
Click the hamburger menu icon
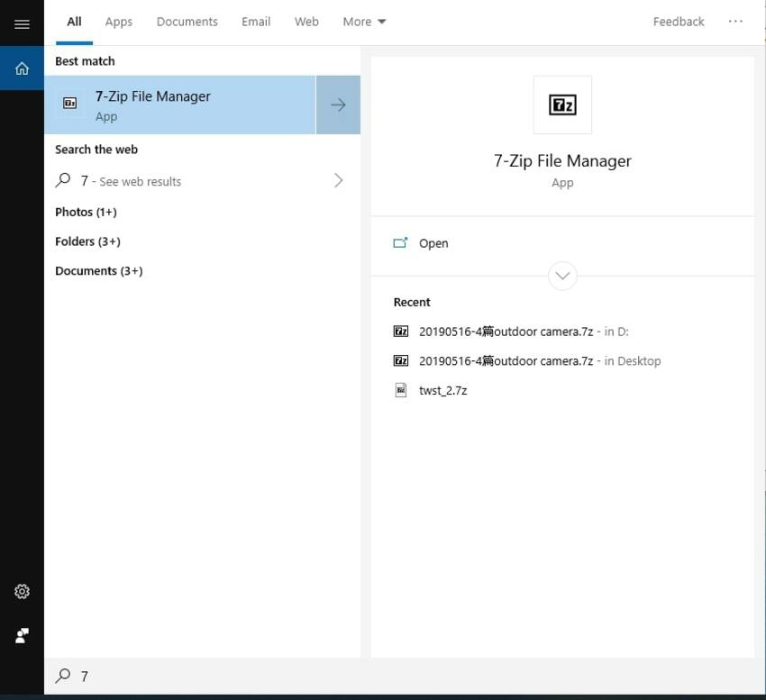tap(22, 23)
